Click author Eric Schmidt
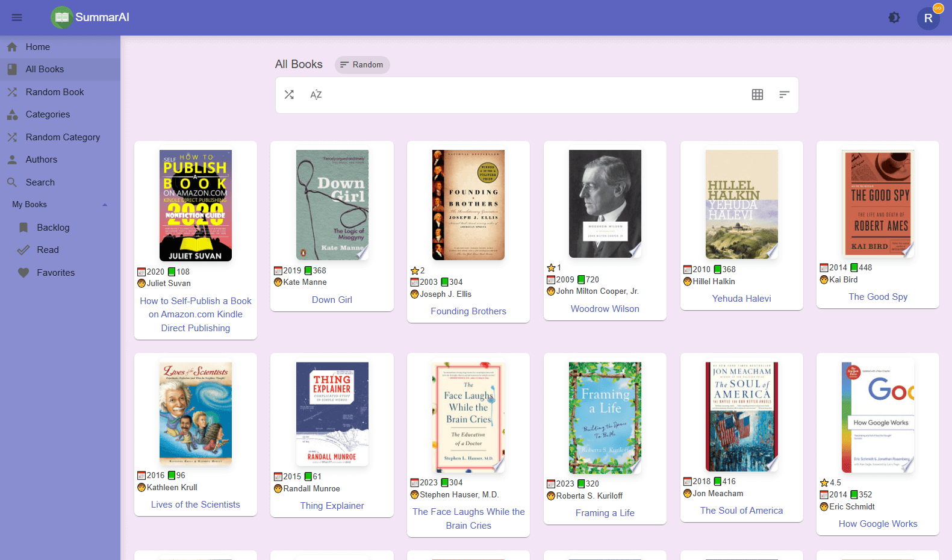The width and height of the screenshot is (952, 560). (x=852, y=507)
